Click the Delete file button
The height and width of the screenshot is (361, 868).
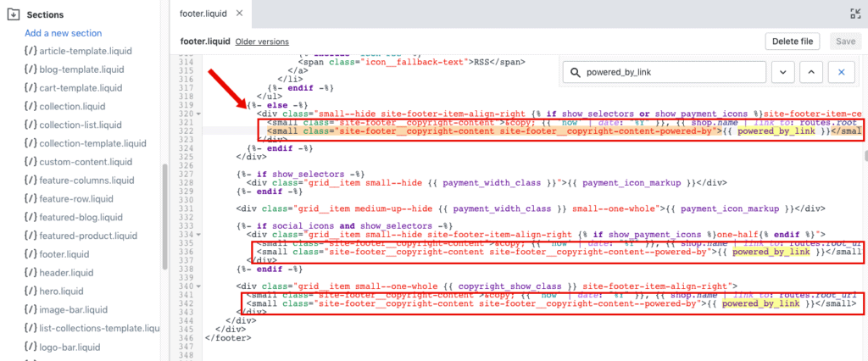[793, 42]
